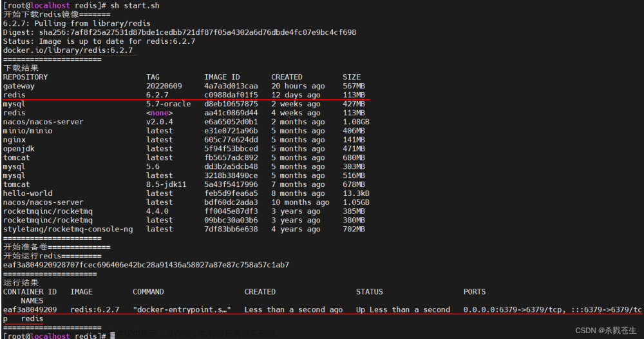Click '20 hours ago' created value

click(x=298, y=86)
